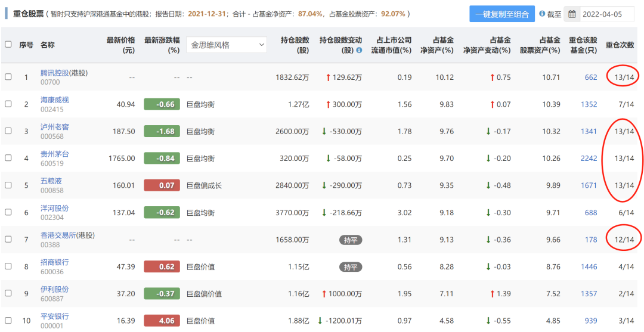The width and height of the screenshot is (644, 332).
Task: Click the 0.07 change badge for 五粮液
Action: pyautogui.click(x=162, y=185)
